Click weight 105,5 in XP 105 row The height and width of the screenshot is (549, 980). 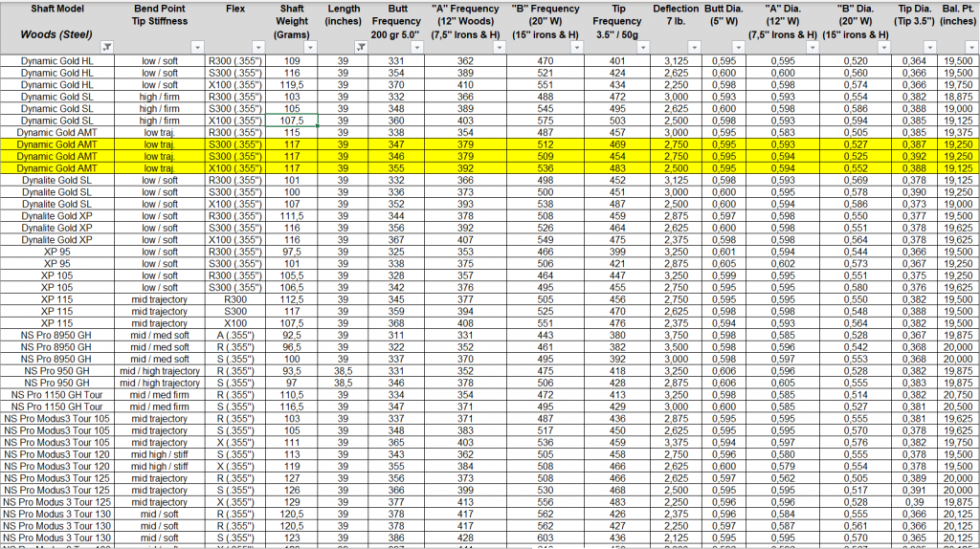292,275
